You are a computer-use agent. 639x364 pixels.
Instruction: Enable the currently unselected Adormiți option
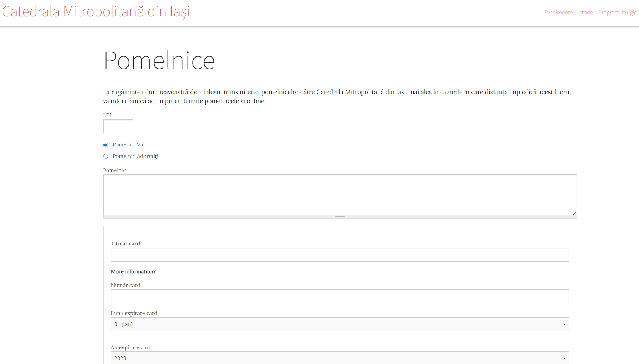[105, 156]
